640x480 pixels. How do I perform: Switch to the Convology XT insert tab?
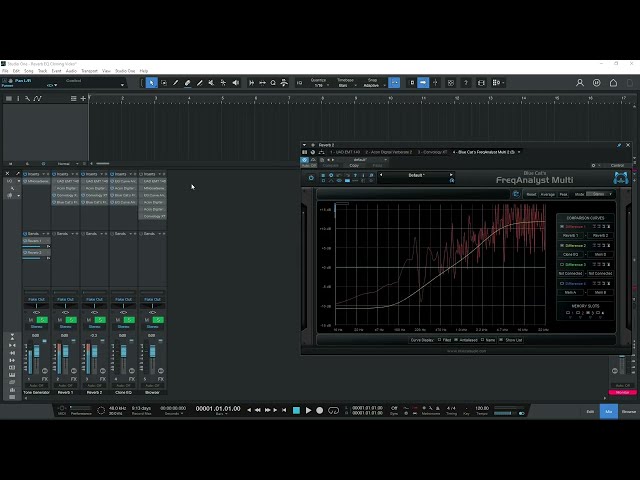click(432, 152)
